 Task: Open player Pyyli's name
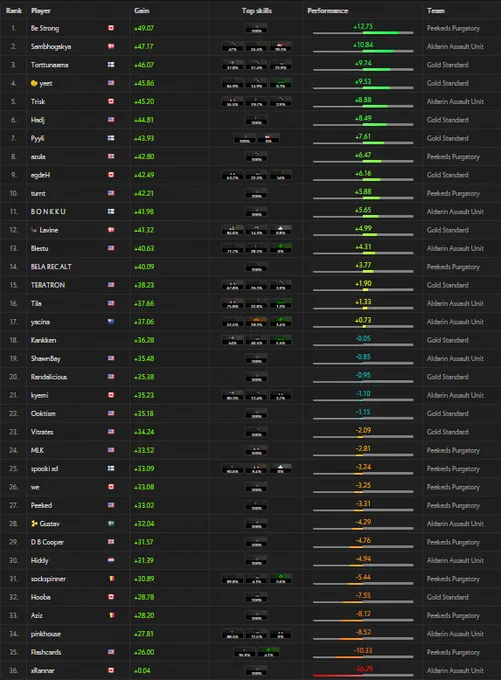[37, 138]
